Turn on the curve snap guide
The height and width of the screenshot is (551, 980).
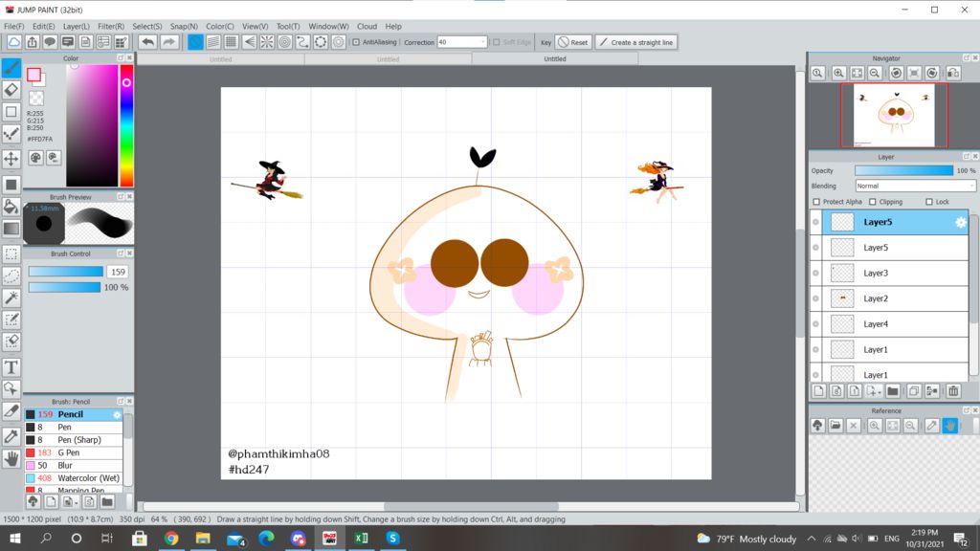[x=302, y=42]
